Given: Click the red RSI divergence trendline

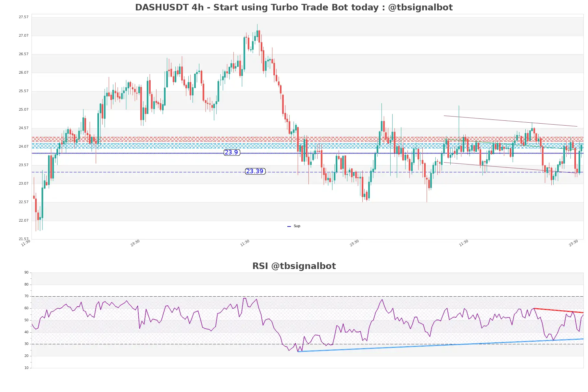Looking at the screenshot, I should [x=558, y=311].
